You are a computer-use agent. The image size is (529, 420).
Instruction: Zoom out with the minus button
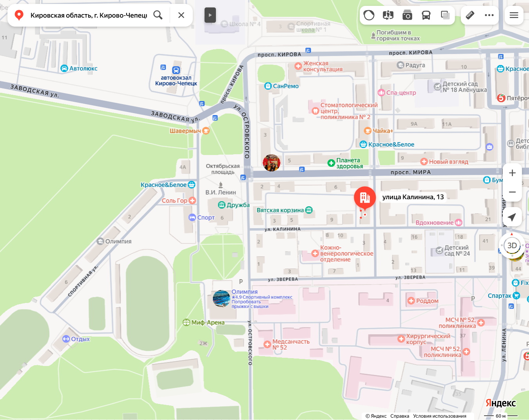[512, 192]
